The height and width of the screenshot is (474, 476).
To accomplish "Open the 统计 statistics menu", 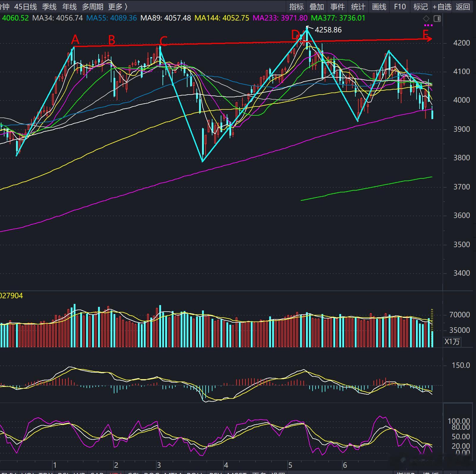I will (358, 7).
